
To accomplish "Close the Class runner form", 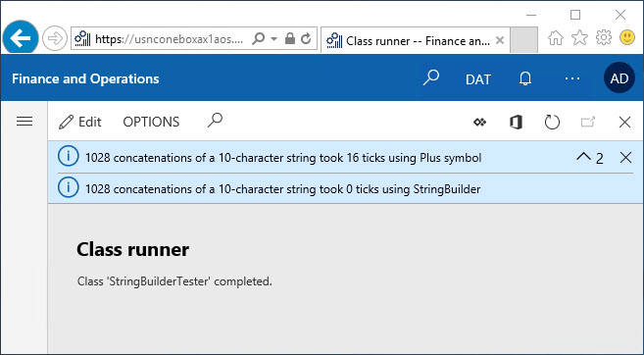I will pos(624,122).
